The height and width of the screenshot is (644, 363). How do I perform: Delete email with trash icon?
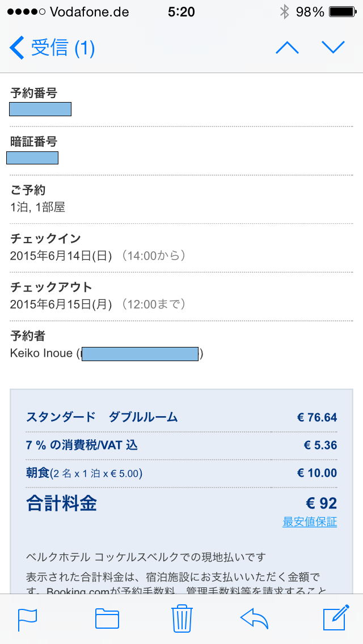(182, 618)
